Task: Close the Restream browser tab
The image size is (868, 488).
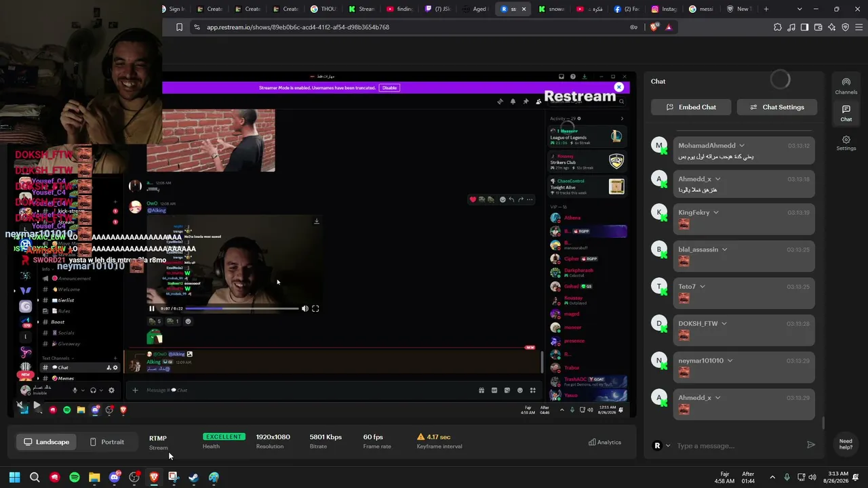Action: point(524,9)
